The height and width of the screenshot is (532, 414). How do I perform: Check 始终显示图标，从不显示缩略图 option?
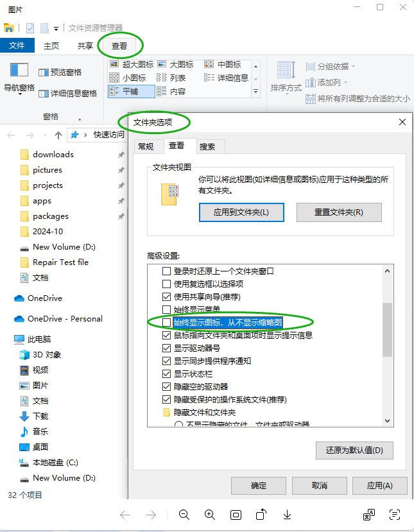[166, 322]
